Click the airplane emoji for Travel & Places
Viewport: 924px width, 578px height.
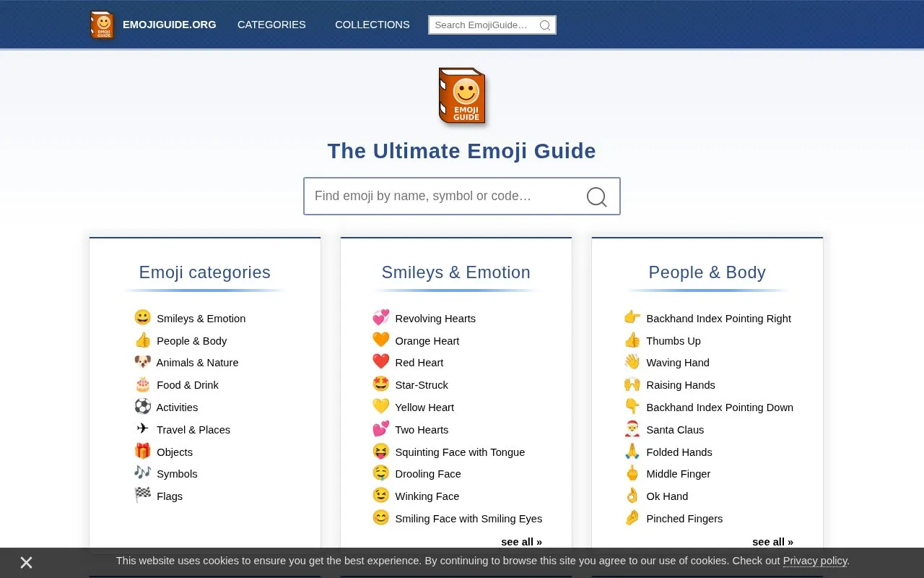(x=143, y=429)
